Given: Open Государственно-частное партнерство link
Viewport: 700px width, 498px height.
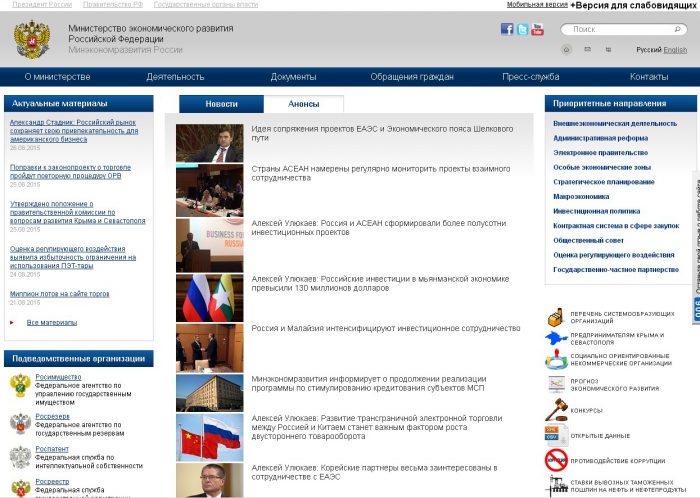Looking at the screenshot, I should [x=616, y=270].
